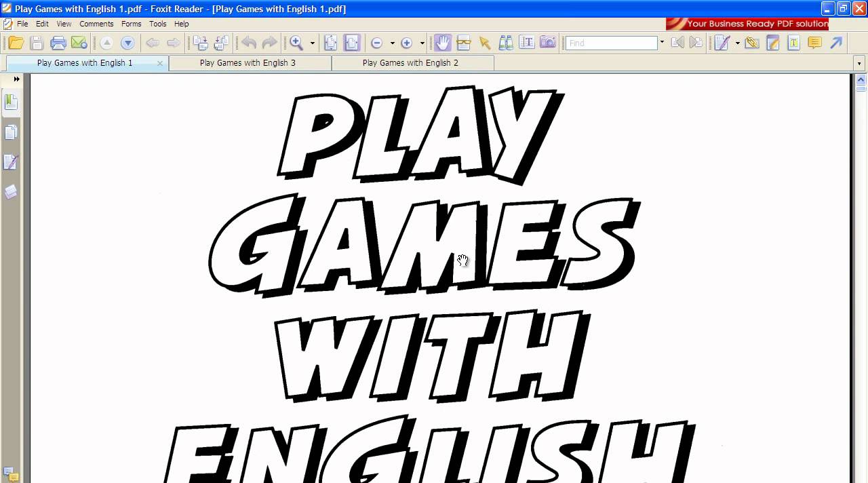Open the pencil-and-page panel in sidebar
Screen dimensions: 868x483
(x=11, y=162)
